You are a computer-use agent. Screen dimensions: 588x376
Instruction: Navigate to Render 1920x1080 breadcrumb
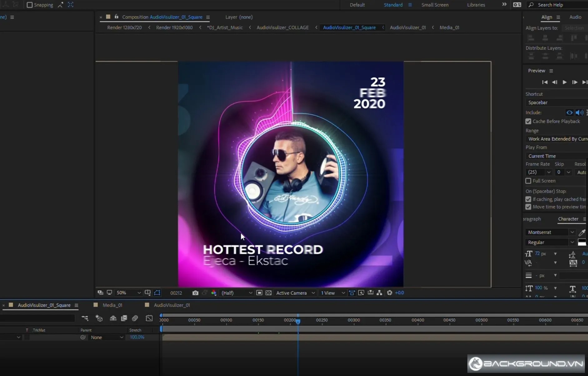pyautogui.click(x=174, y=28)
